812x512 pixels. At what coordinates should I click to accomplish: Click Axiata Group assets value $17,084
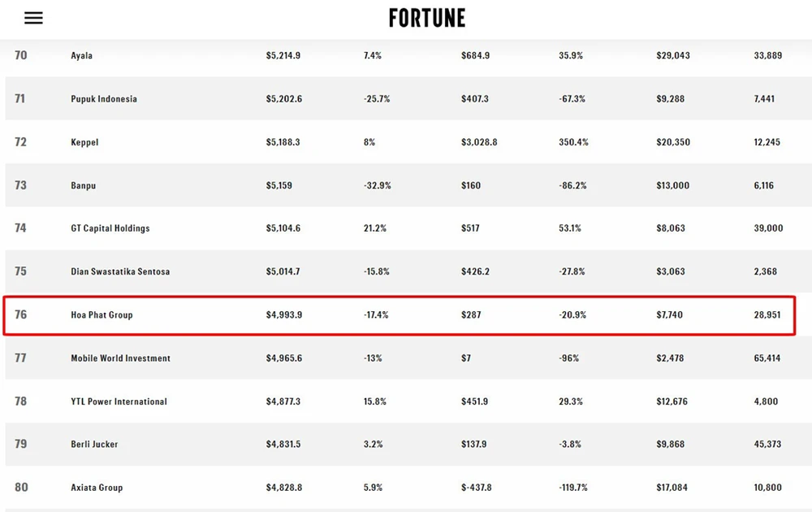[673, 488]
